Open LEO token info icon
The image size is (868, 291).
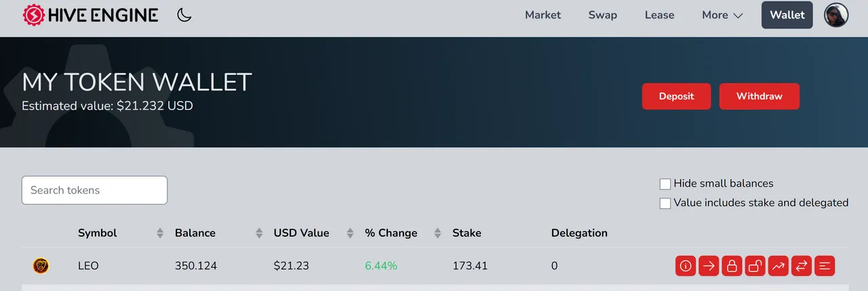(x=686, y=266)
